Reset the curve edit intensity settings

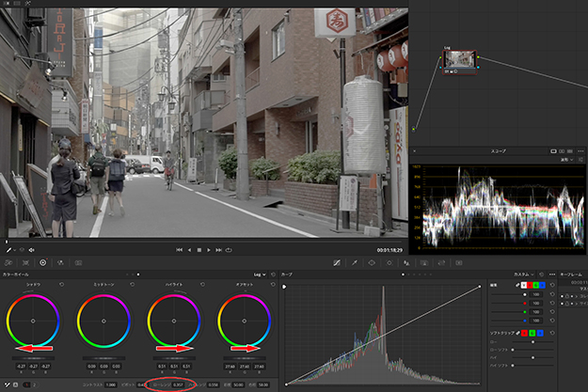click(552, 284)
